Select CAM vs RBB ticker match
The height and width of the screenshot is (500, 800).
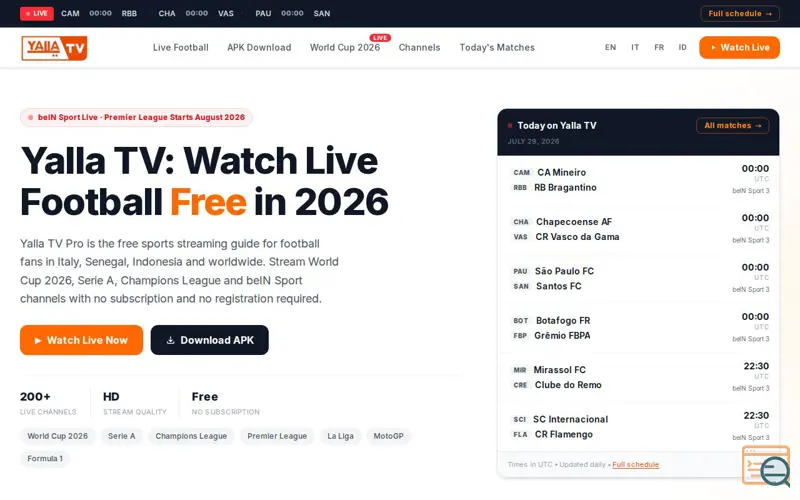click(99, 13)
